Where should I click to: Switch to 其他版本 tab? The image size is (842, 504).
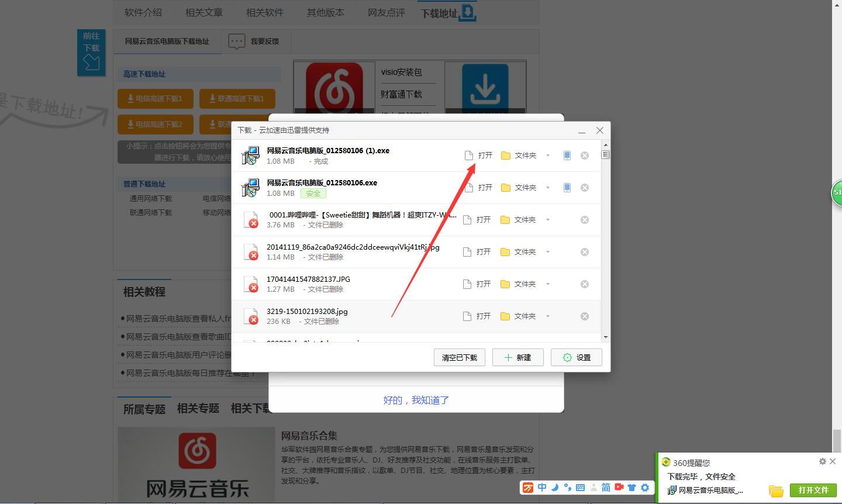point(326,12)
